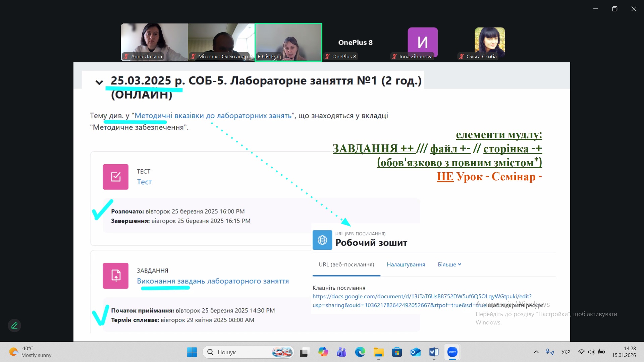The image size is (644, 362).
Task: Open Microsoft Word in taskbar
Action: (434, 352)
